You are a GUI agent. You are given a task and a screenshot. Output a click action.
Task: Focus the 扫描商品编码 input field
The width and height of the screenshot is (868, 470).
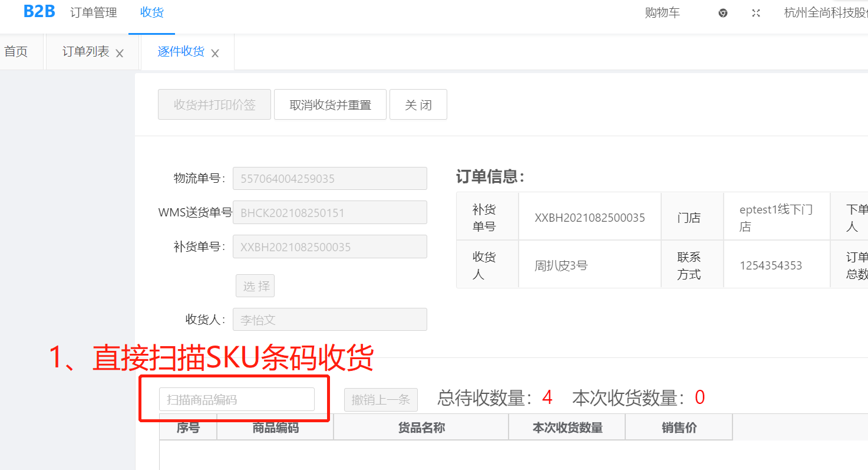click(x=237, y=399)
